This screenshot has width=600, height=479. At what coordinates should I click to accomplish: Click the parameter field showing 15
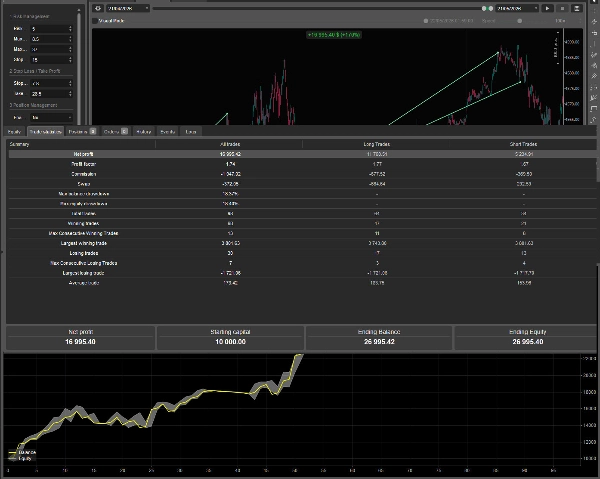tap(51, 60)
